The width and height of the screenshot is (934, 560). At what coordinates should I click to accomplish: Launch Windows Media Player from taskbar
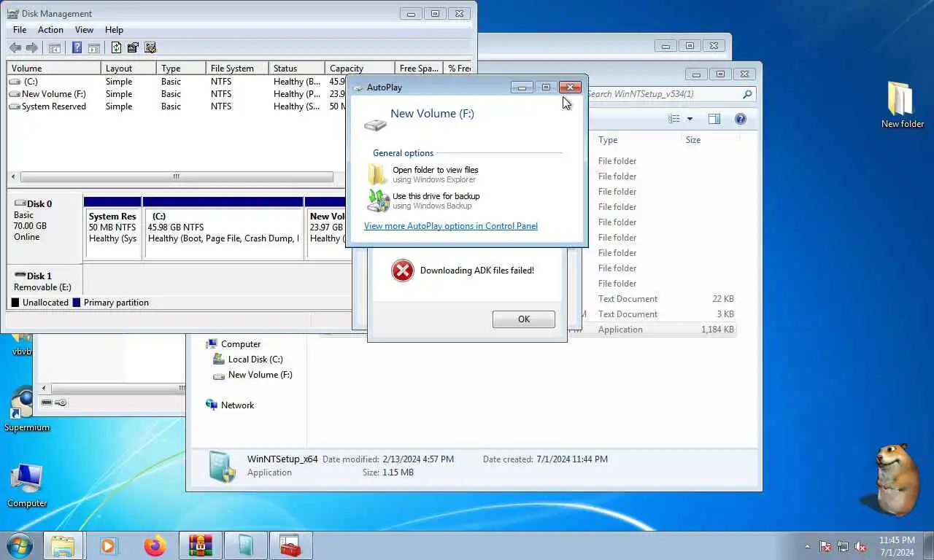click(109, 545)
